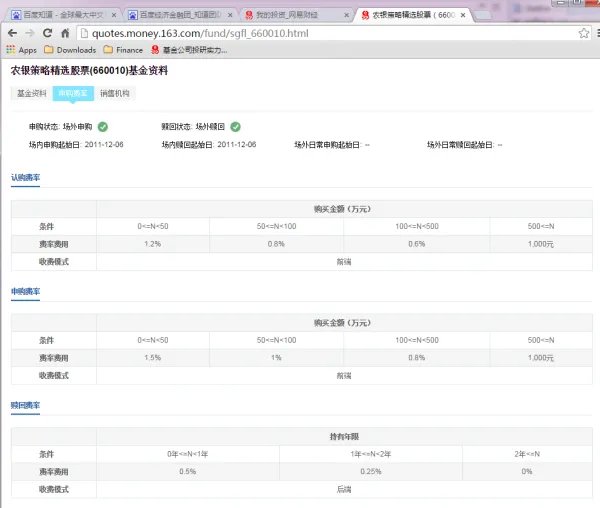Switch to the 百度经济金融团 browser tab
This screenshot has width=600, height=508.
(x=178, y=15)
